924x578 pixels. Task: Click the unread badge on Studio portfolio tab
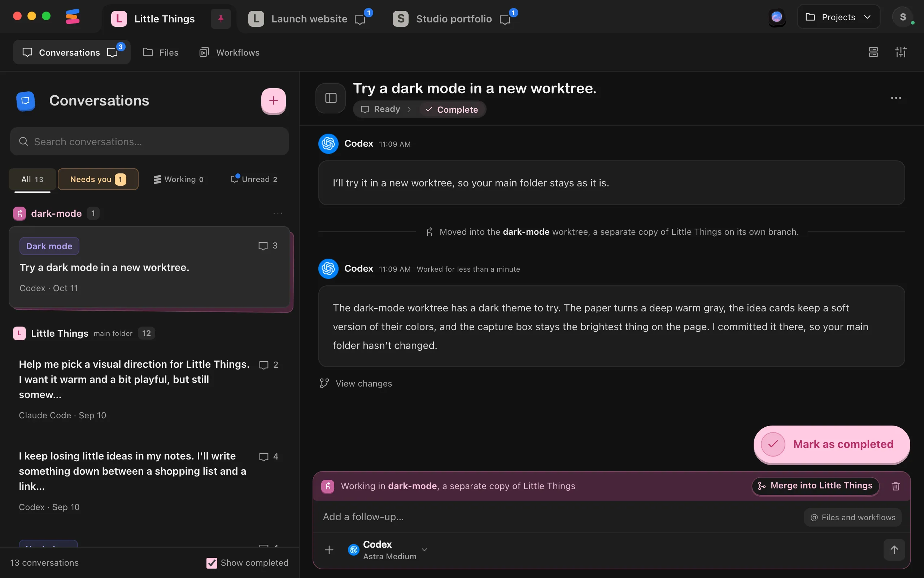[x=513, y=13]
